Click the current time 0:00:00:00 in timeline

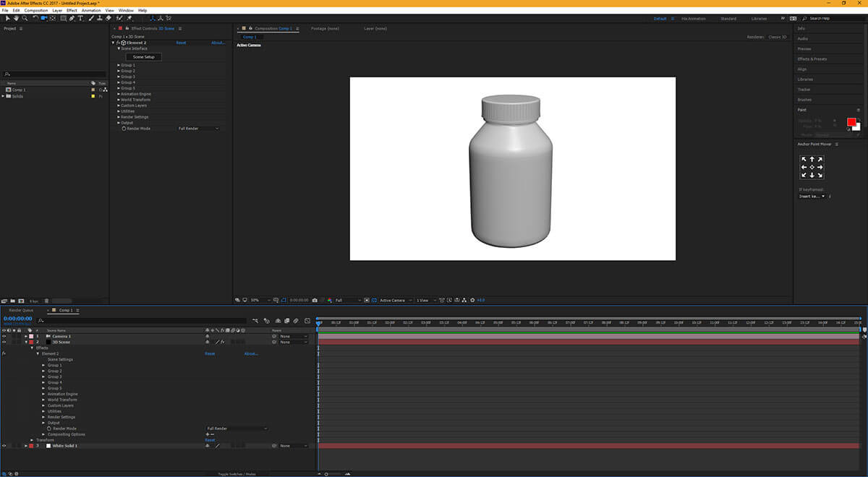click(x=17, y=319)
